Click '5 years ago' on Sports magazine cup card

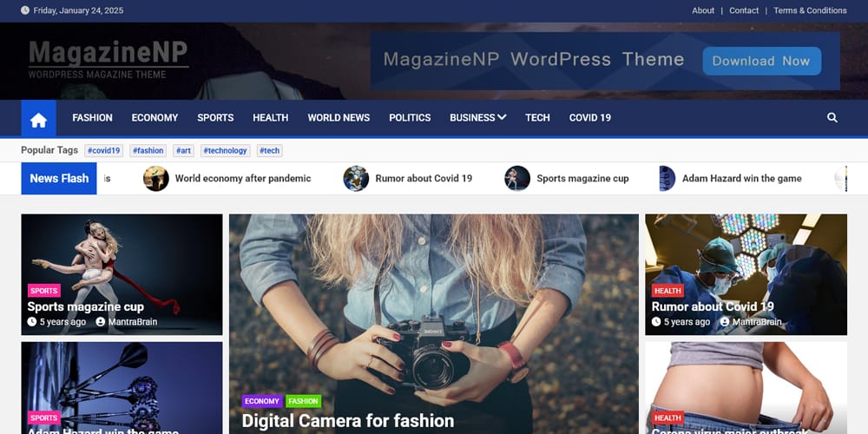[62, 322]
